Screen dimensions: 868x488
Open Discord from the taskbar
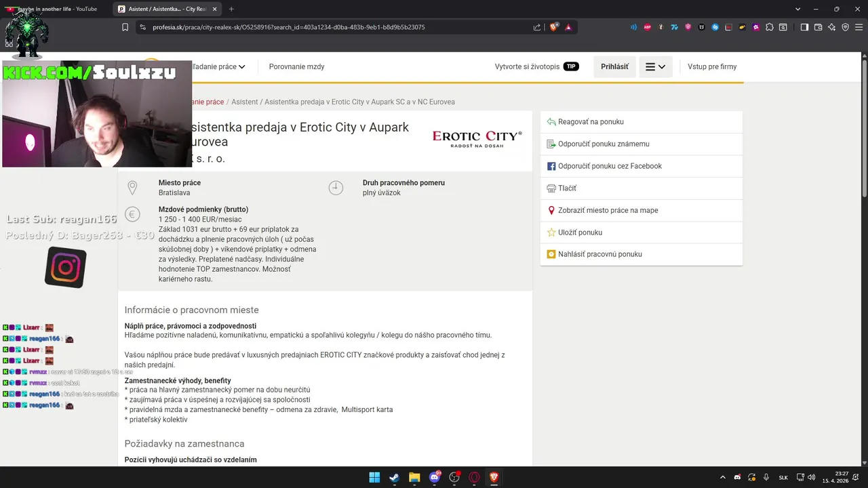(x=434, y=477)
